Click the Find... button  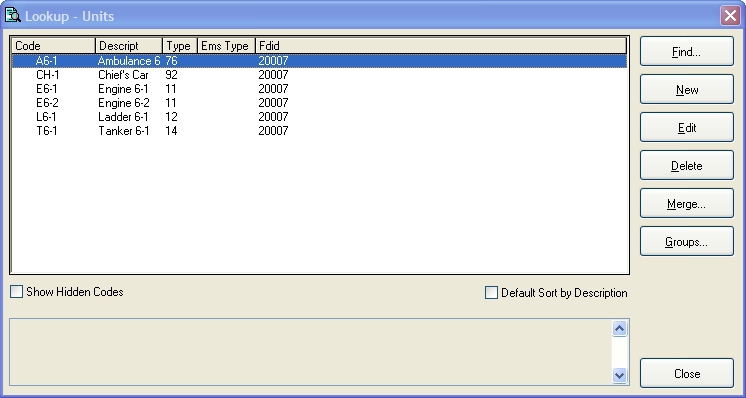click(x=687, y=51)
